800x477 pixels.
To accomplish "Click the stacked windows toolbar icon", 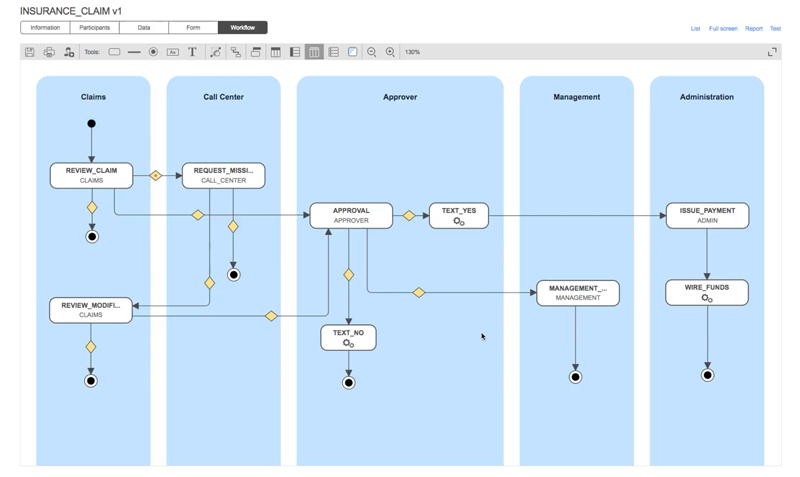I will 256,52.
